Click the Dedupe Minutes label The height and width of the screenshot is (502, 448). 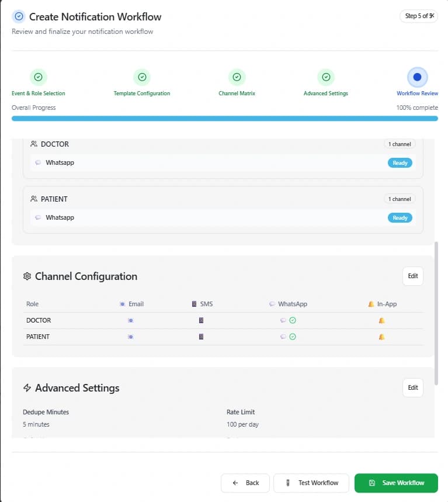tap(46, 412)
